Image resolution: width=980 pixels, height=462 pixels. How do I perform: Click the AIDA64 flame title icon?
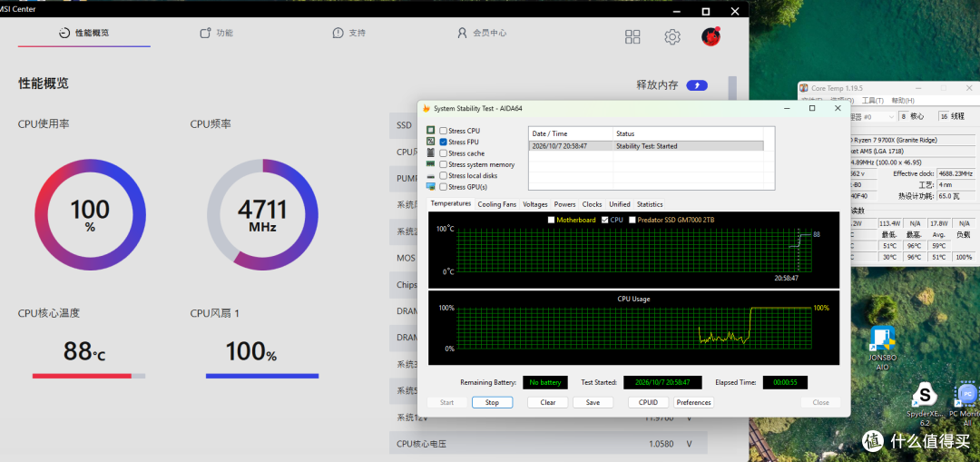(x=426, y=108)
